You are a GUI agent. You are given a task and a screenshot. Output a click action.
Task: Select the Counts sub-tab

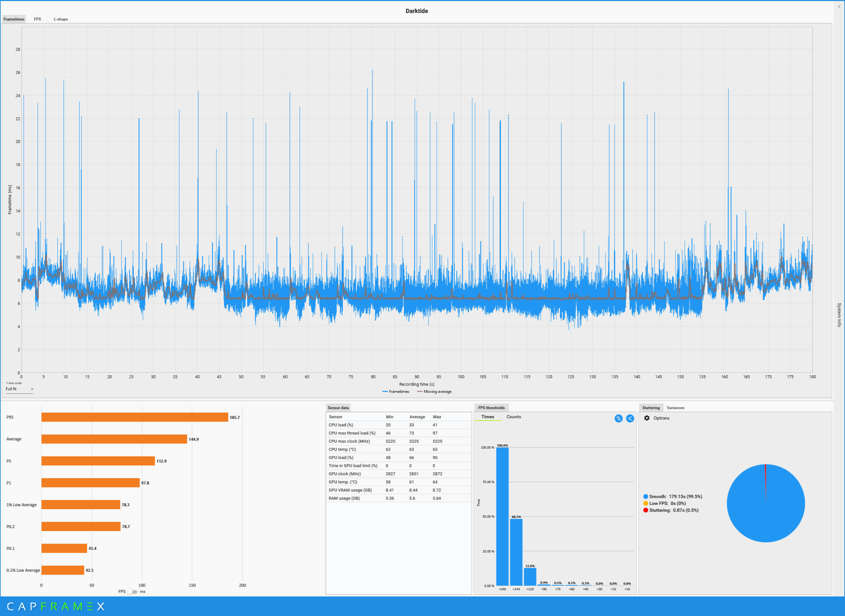tap(514, 417)
